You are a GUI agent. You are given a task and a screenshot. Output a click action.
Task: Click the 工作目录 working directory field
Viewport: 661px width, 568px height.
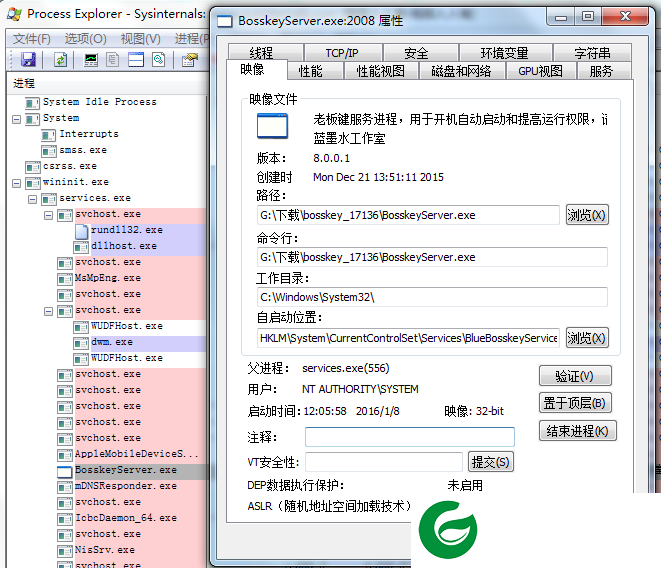(432, 297)
